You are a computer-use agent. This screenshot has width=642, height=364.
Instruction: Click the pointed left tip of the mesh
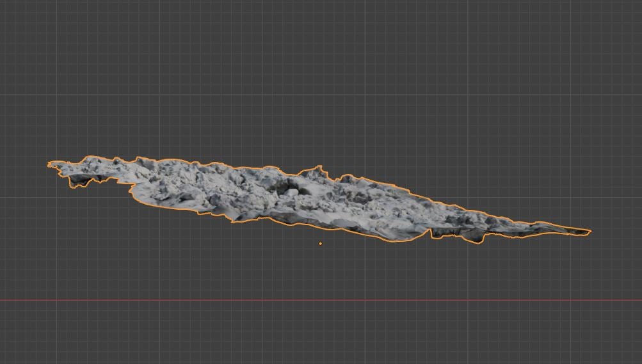click(x=50, y=165)
